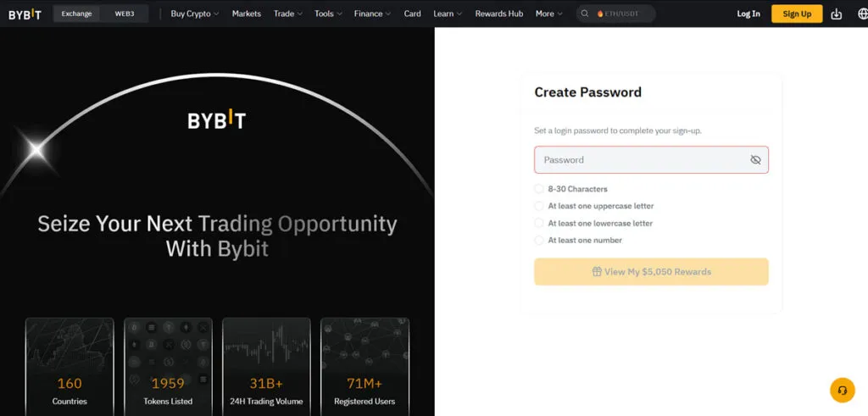Click the 24H Trading Volume card
Viewport: 868px width, 416px height.
click(x=266, y=365)
